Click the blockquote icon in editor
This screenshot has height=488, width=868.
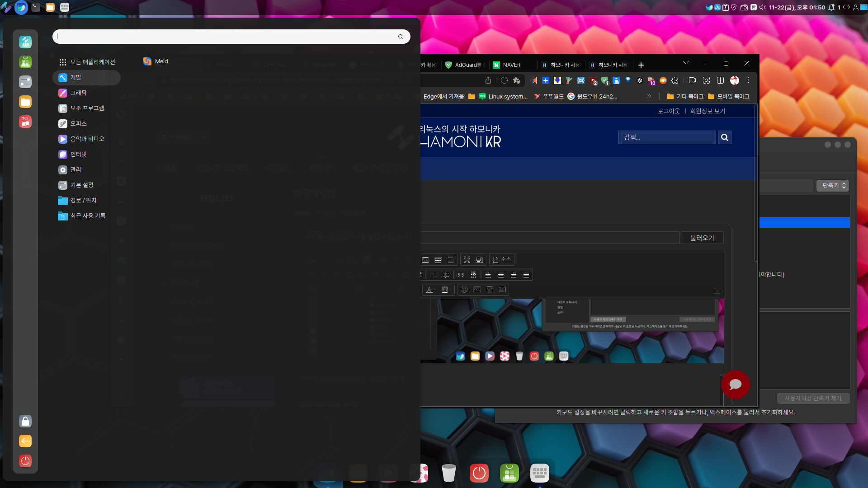(x=461, y=275)
